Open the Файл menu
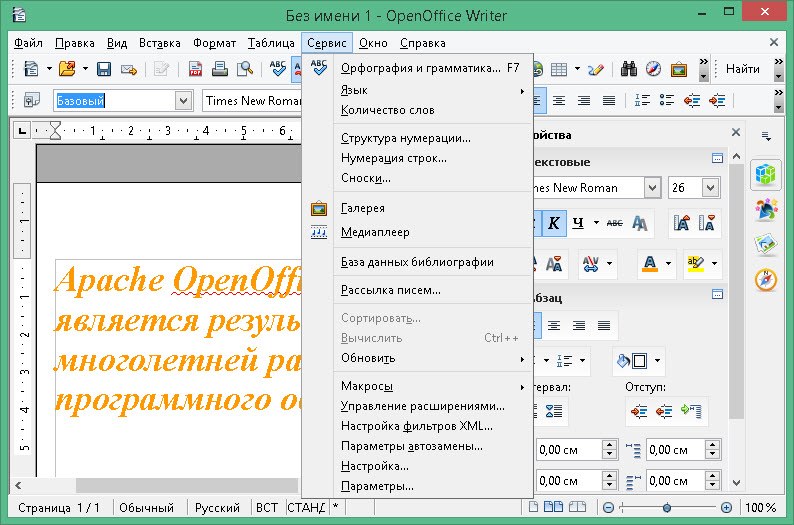This screenshot has width=794, height=525. pos(28,43)
